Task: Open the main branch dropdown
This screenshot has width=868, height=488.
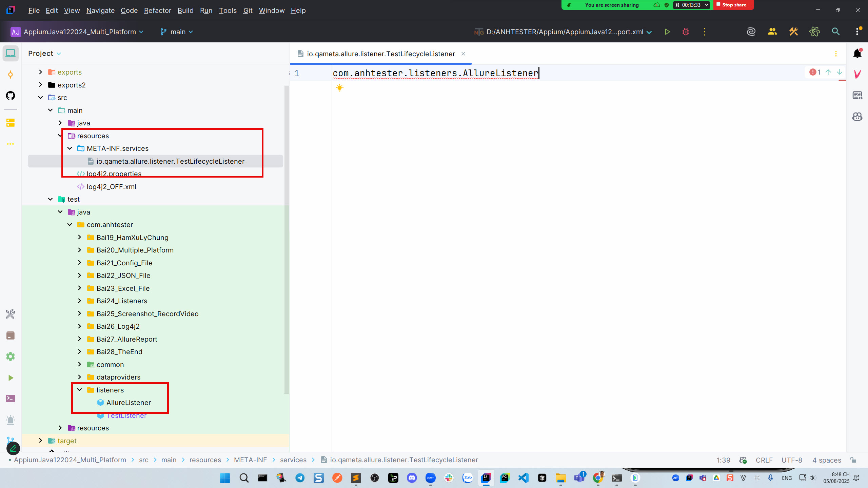Action: tap(177, 32)
